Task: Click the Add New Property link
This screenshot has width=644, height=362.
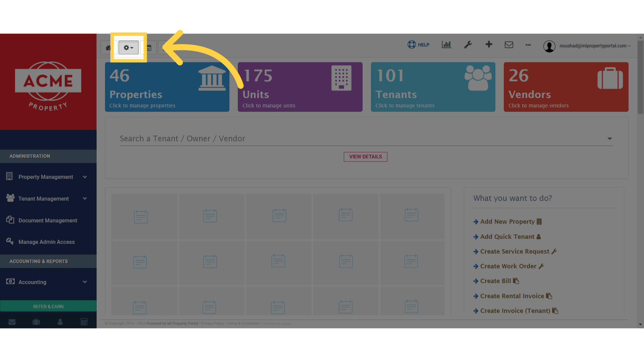Action: coord(507,222)
